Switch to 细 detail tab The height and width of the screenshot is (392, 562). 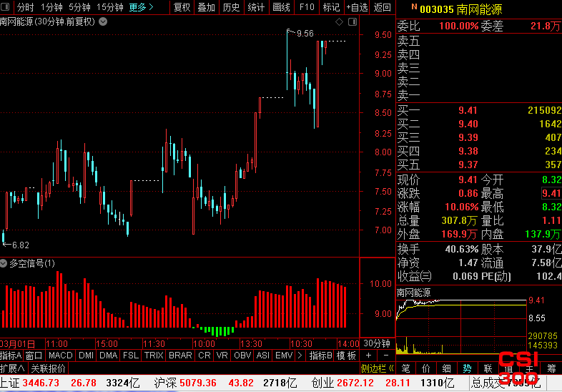point(447,368)
